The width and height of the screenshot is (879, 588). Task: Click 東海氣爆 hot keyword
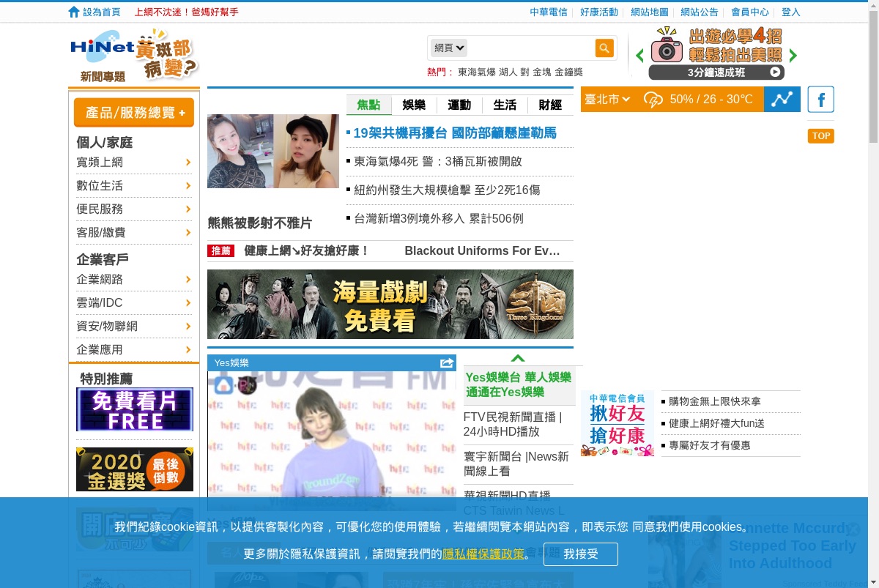(x=477, y=72)
